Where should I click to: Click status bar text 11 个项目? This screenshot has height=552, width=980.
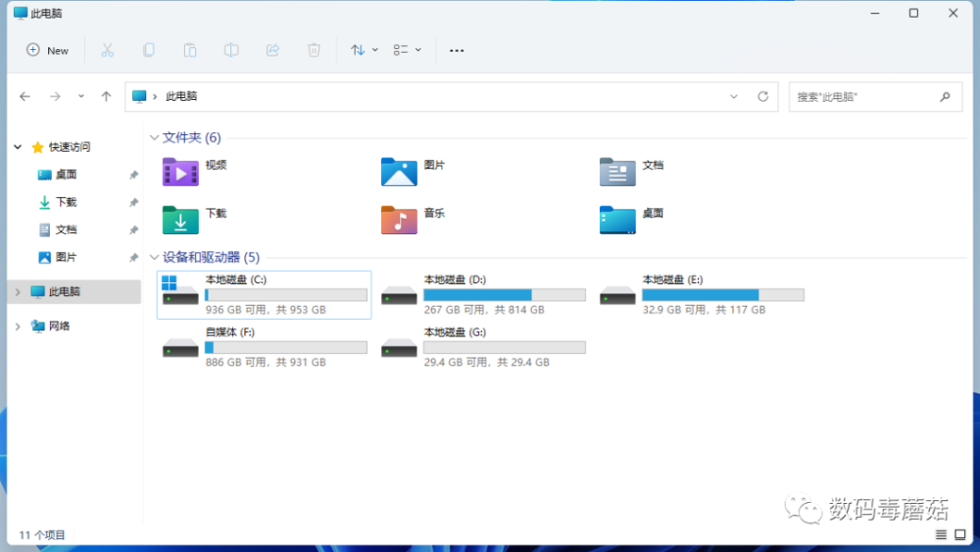click(42, 535)
